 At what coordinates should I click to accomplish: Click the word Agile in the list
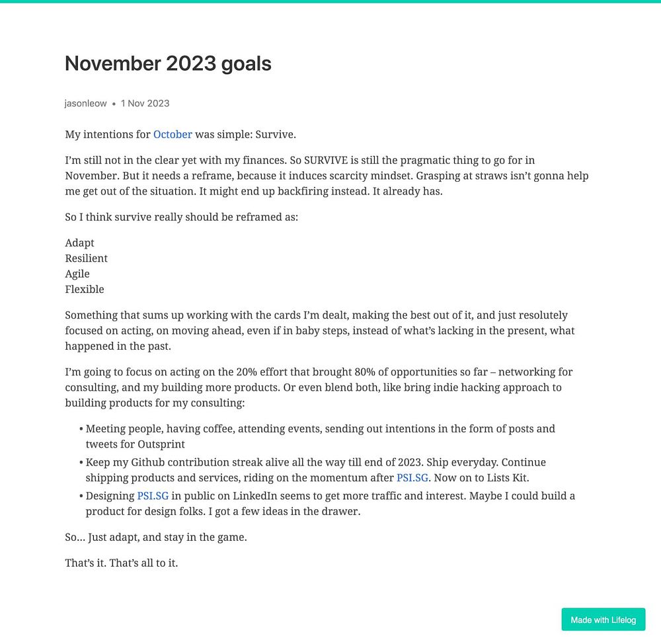[x=77, y=274]
